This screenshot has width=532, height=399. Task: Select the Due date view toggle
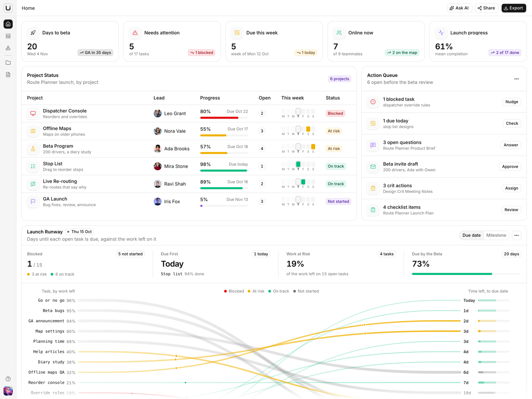(471, 235)
